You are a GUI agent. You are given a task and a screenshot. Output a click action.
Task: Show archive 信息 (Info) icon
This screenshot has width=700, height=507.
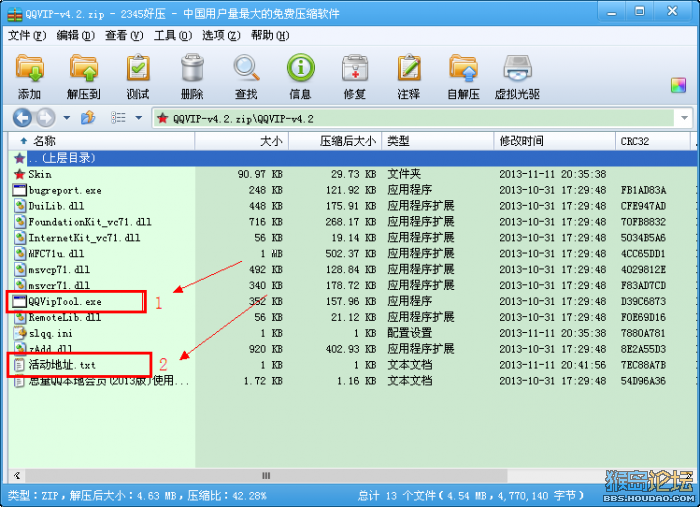click(x=300, y=68)
